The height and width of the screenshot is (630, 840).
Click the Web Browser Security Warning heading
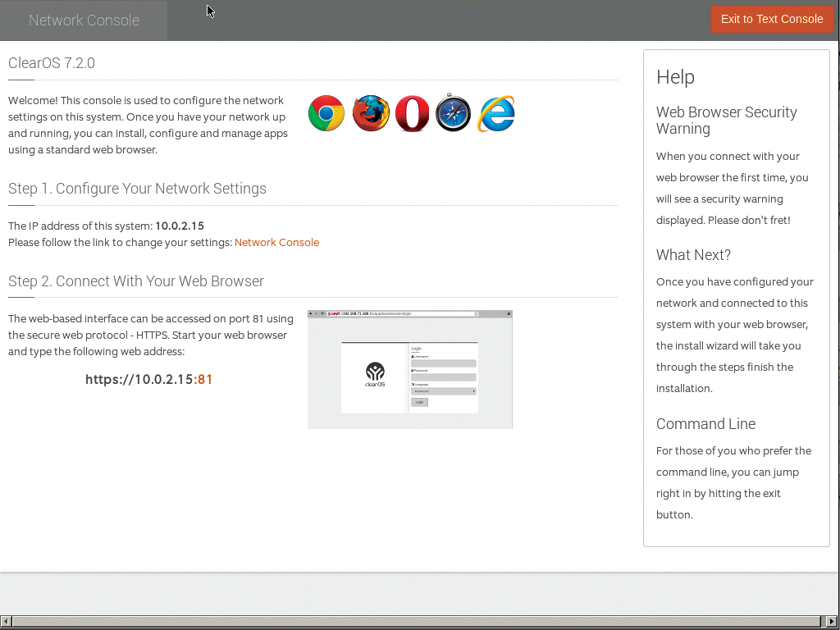tap(726, 121)
